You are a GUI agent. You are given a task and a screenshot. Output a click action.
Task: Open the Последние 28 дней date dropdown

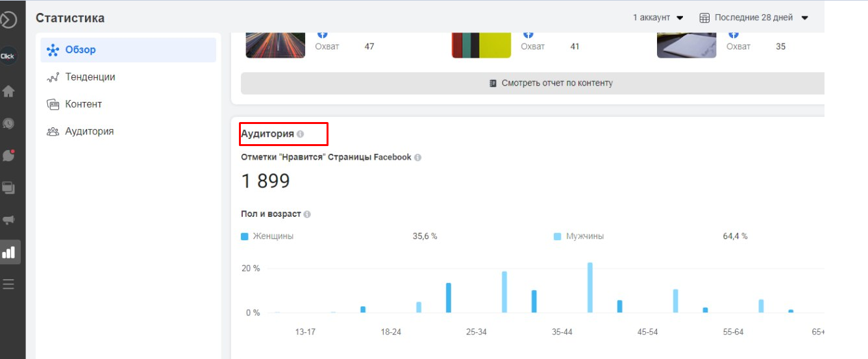754,18
